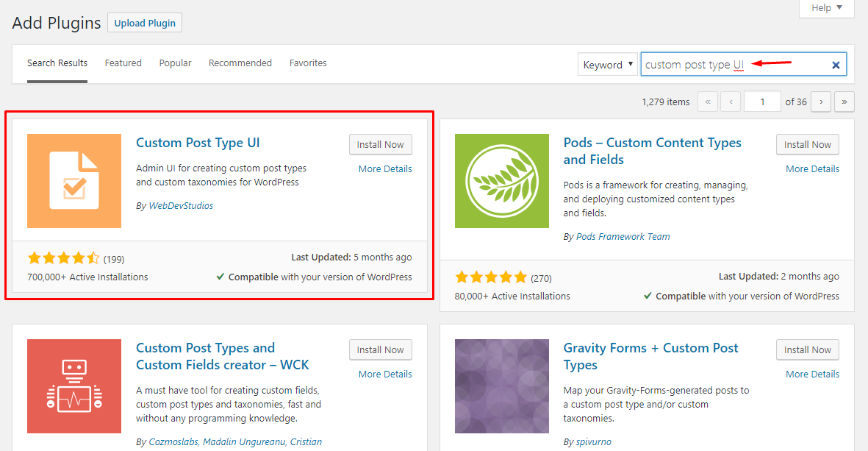Click the Gravity Forms purple thumbnail
Image resolution: width=868 pixels, height=451 pixels.
(x=501, y=386)
